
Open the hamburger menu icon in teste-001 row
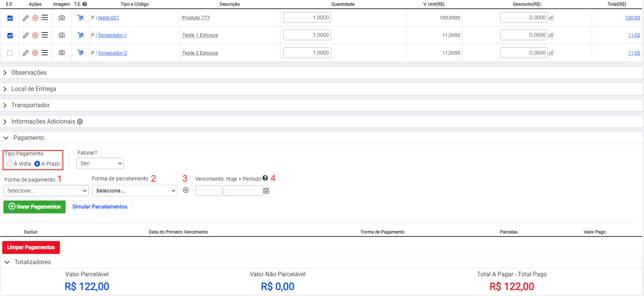(45, 17)
